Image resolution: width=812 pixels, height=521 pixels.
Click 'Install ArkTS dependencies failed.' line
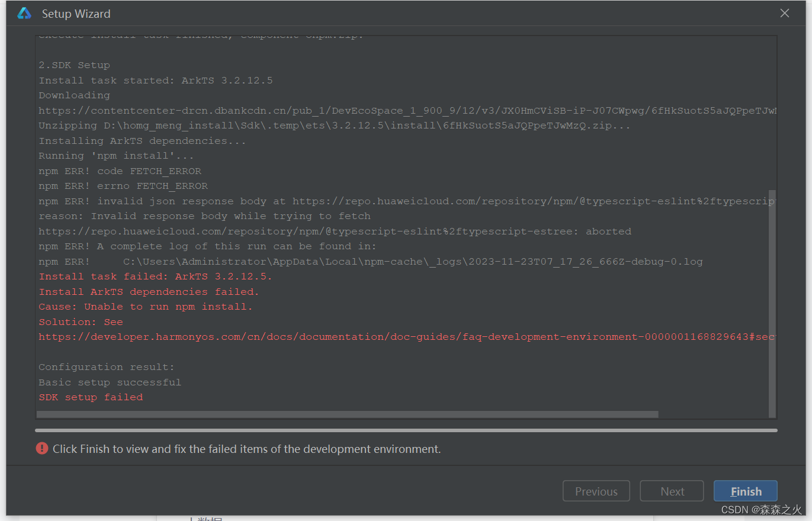(149, 292)
